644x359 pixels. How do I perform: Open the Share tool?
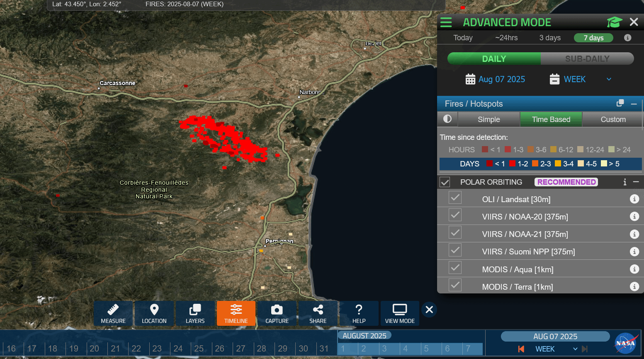(318, 313)
